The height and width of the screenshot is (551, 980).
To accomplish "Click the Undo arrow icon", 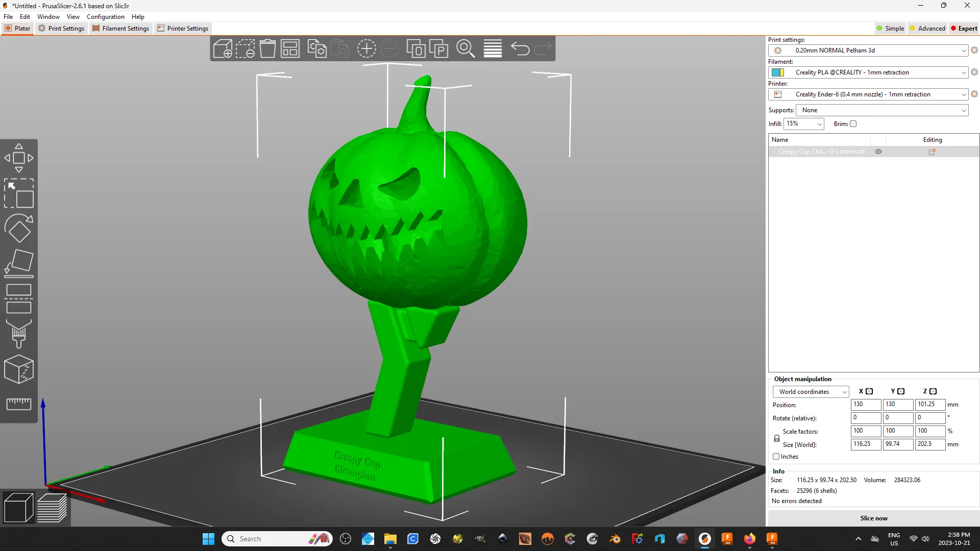I will 520,49.
